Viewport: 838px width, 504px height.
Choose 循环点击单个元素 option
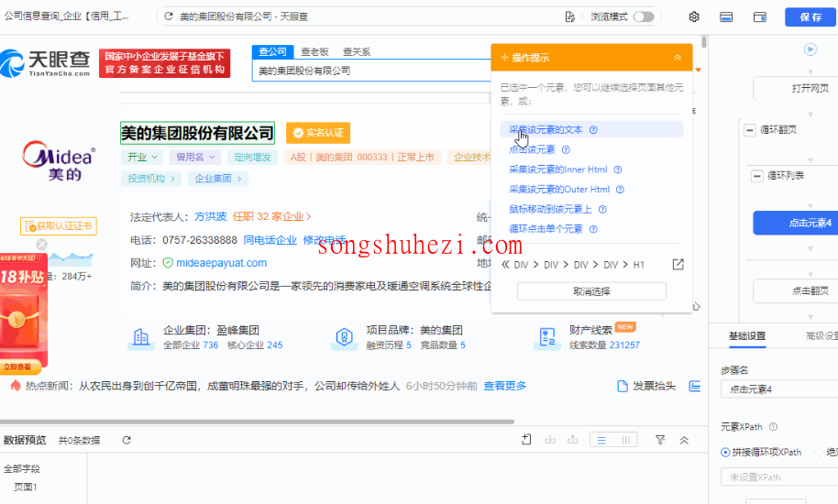pos(546,229)
